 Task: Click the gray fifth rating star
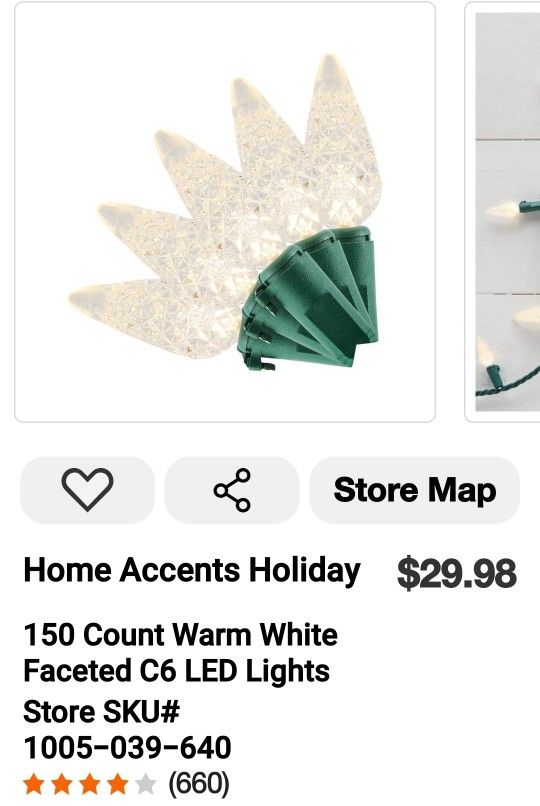[x=145, y=784]
